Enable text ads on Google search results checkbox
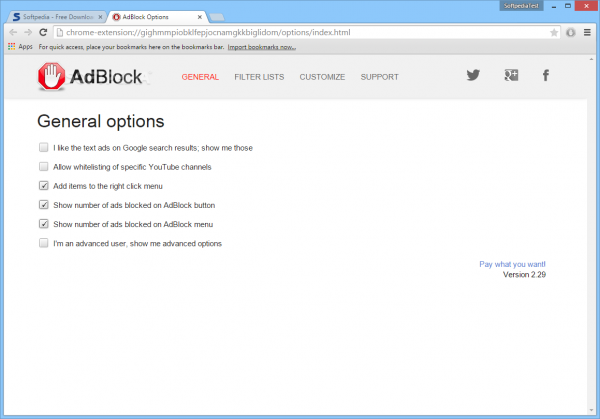The height and width of the screenshot is (419, 600). coord(44,147)
